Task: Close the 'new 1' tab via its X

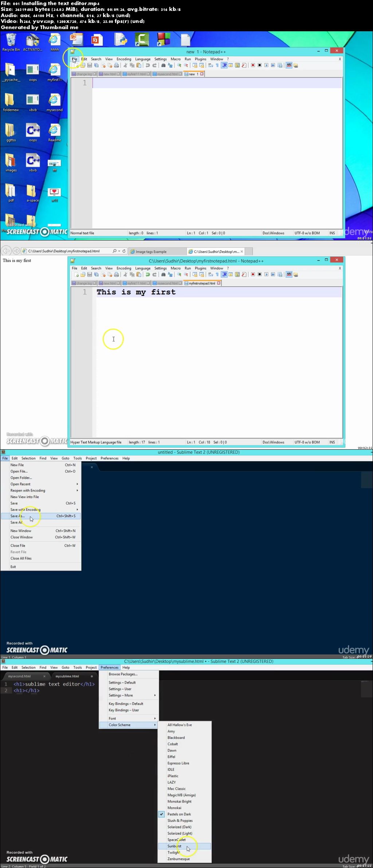Action: pos(201,74)
